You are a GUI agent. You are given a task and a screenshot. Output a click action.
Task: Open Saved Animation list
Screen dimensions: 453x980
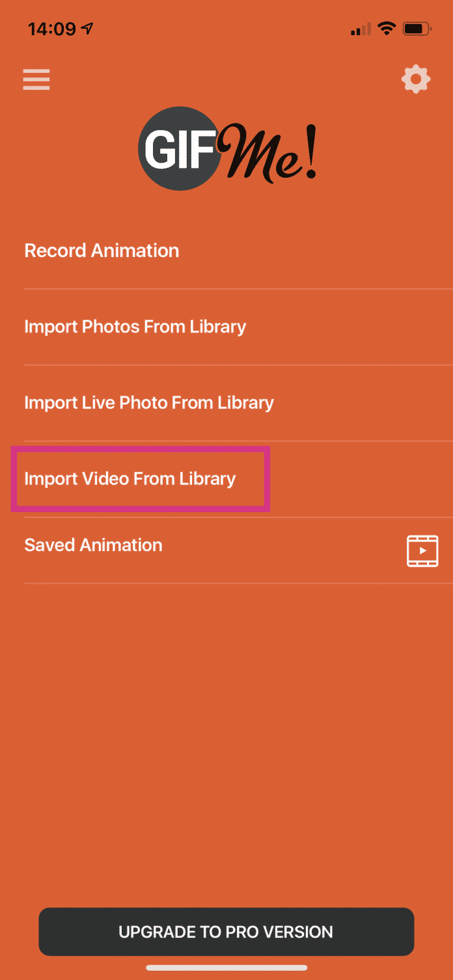(93, 545)
